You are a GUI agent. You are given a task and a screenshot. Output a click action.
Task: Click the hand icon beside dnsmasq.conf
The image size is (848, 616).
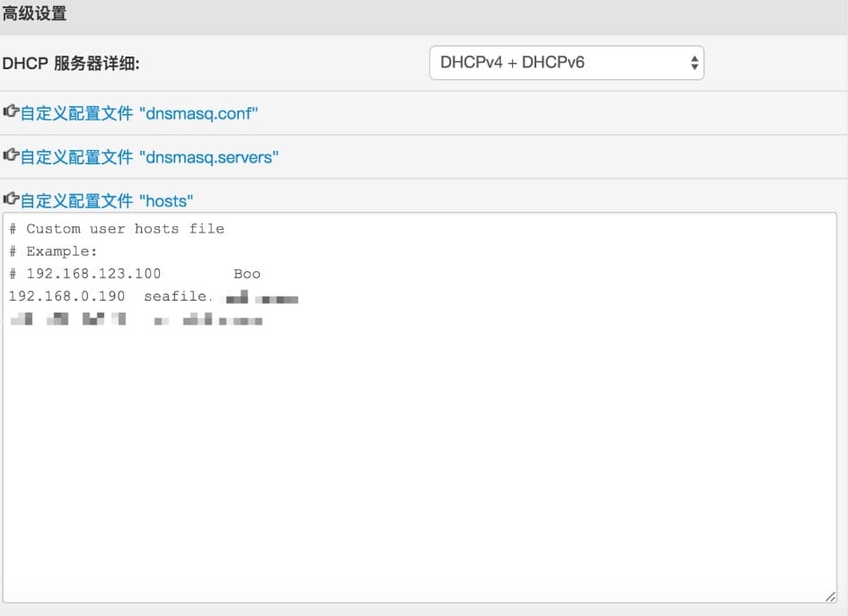pyautogui.click(x=11, y=112)
